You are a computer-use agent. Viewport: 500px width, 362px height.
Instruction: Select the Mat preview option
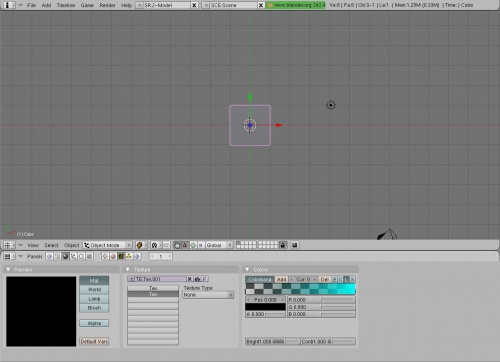94,281
